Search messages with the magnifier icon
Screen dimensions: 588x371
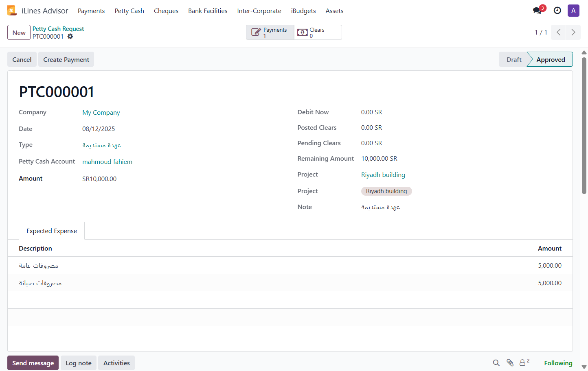click(x=496, y=363)
